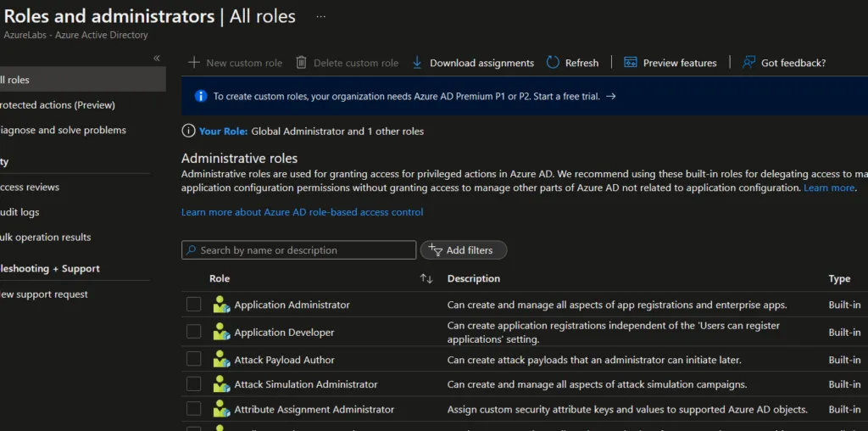Click 'Global Administrator and 1 other roles' text
This screenshot has width=868, height=431.
coord(337,132)
